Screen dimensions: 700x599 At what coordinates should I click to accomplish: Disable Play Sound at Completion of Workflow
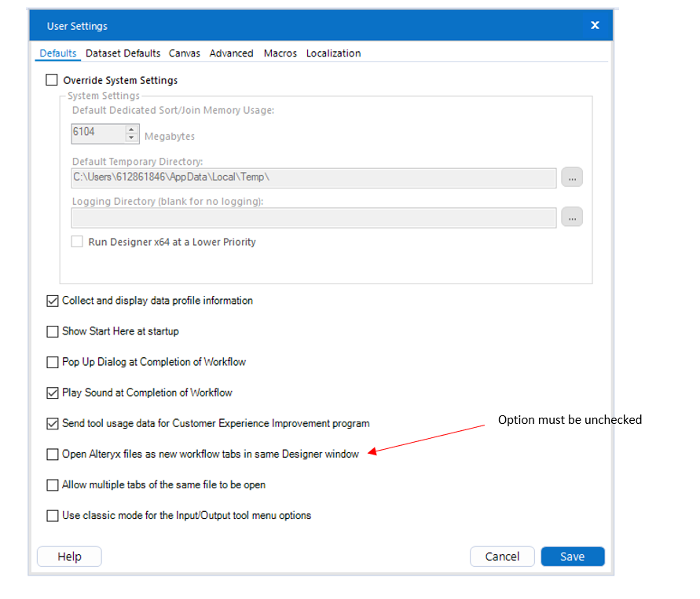point(53,393)
